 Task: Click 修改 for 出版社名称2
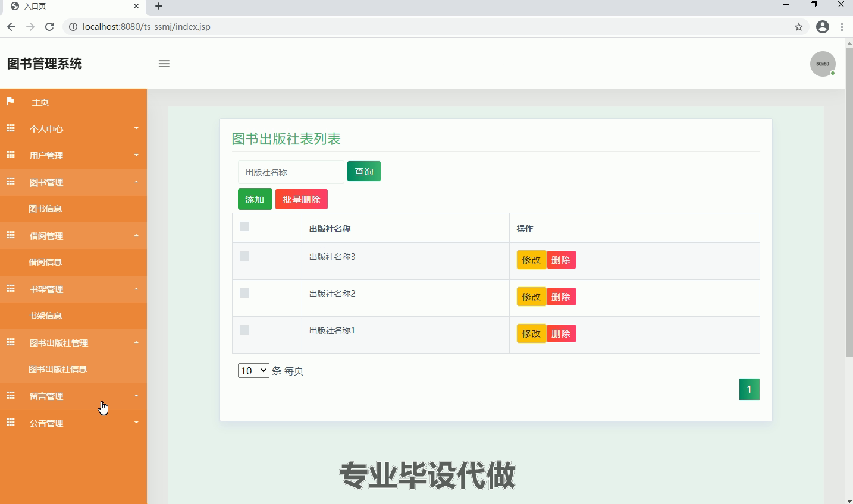pos(531,297)
